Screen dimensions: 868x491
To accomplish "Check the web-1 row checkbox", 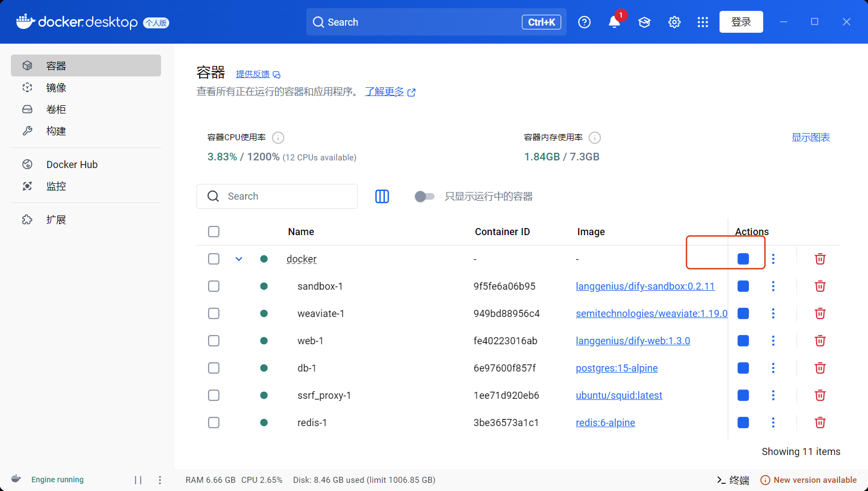I will pyautogui.click(x=213, y=341).
